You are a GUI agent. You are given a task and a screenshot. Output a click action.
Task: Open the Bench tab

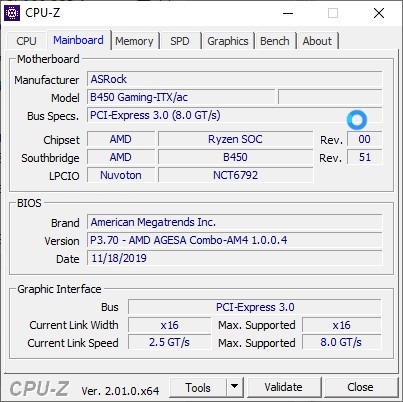click(x=275, y=41)
